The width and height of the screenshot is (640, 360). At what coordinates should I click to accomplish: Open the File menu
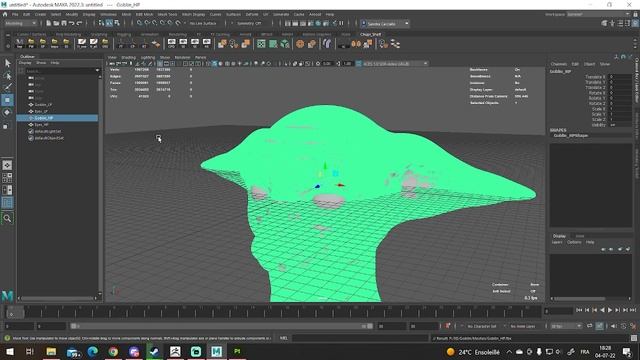click(15, 14)
